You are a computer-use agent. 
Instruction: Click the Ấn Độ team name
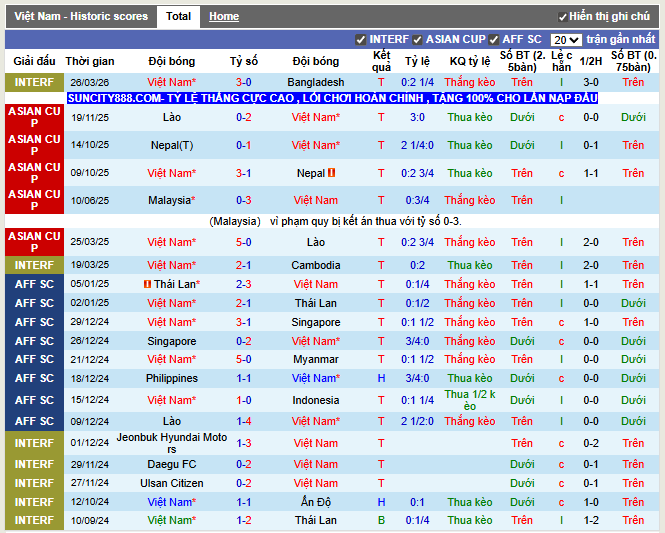click(x=315, y=502)
